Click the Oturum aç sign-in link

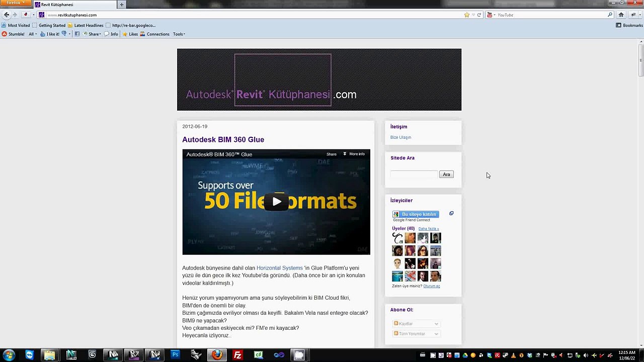(x=432, y=286)
